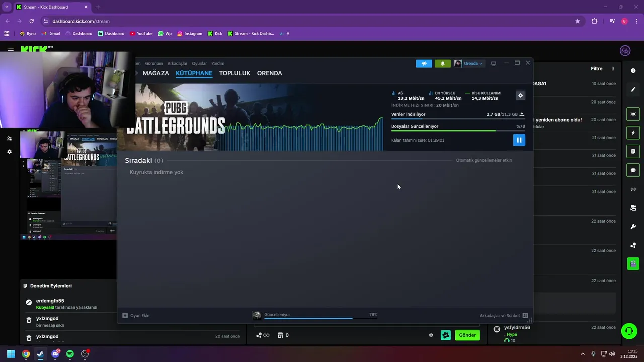644x362 pixels.
Task: Toggle the Kick screen capture icon button
Action: pos(633,114)
